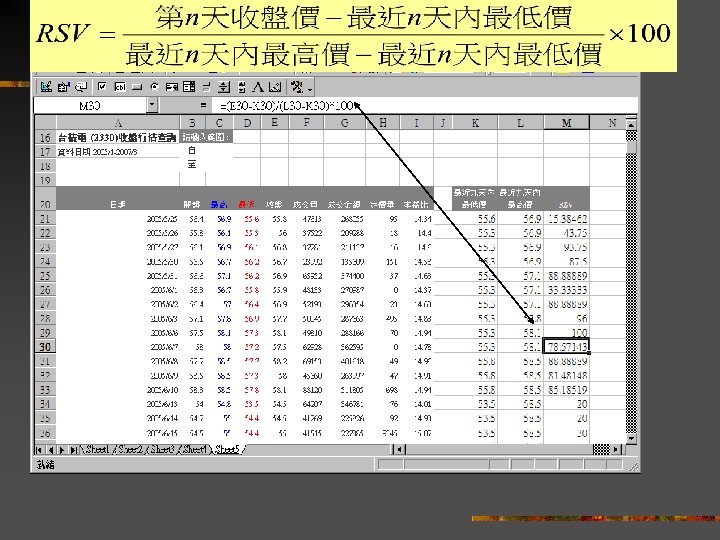
Task: Select column K header
Action: click(475, 123)
